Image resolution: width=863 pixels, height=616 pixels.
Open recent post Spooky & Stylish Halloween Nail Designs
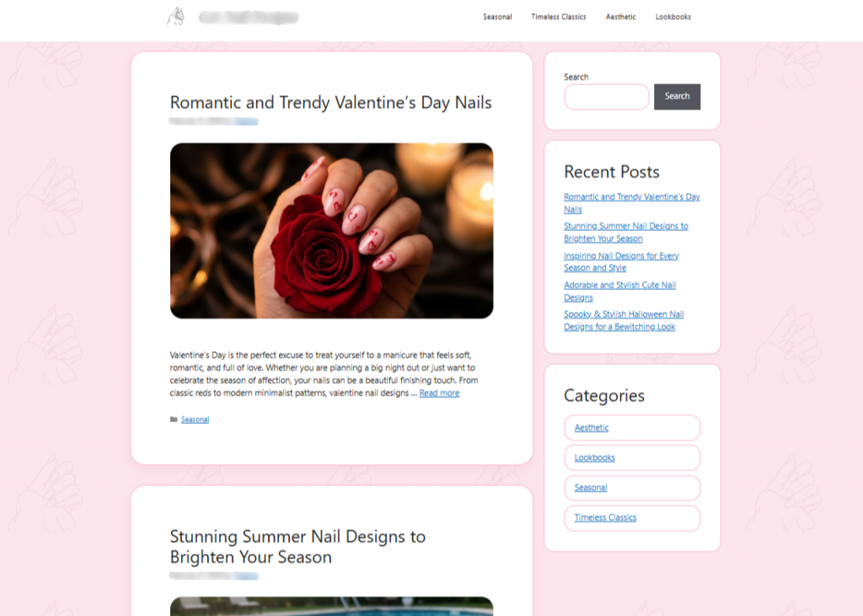[624, 320]
